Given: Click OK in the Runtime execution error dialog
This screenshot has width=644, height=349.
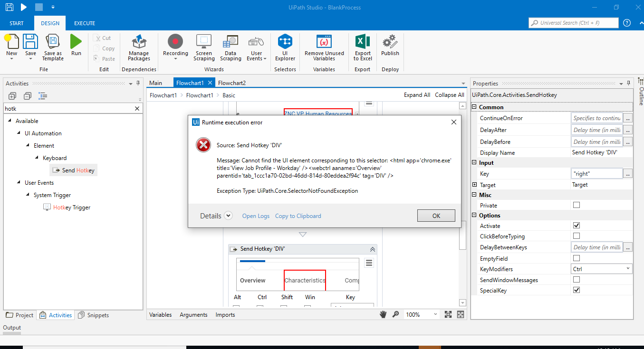Looking at the screenshot, I should pos(436,216).
